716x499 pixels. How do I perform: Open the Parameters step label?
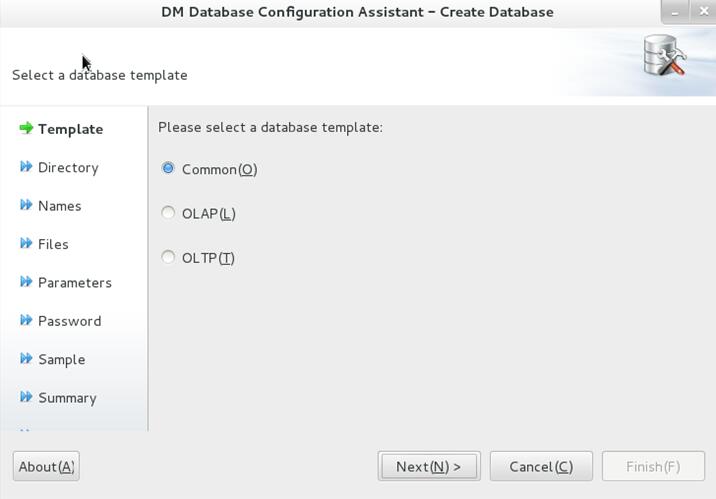75,283
